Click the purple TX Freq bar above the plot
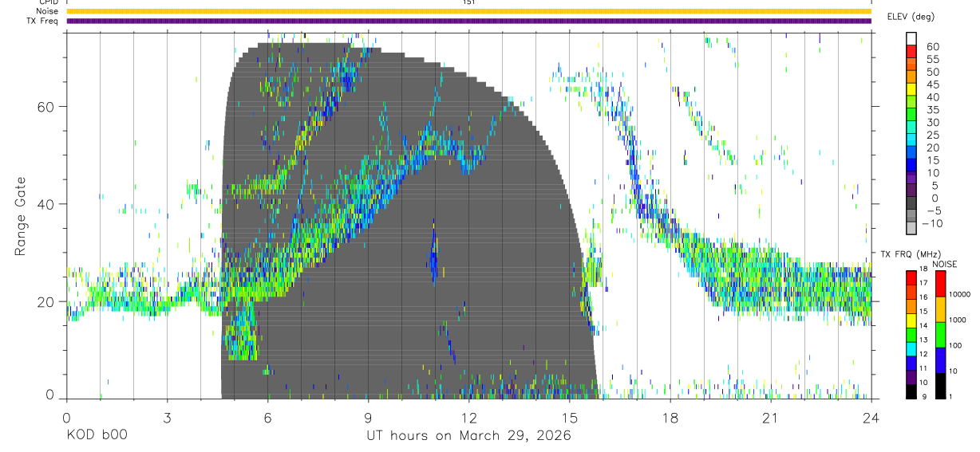The width and height of the screenshot is (980, 452). [x=468, y=21]
